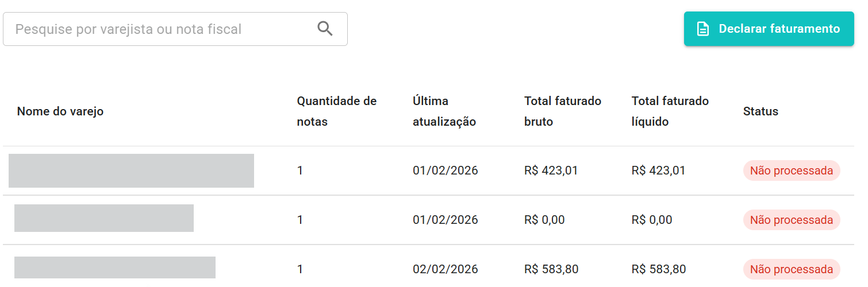Click the magnifying glass search icon
Screen dimensions: 868x287
(325, 29)
